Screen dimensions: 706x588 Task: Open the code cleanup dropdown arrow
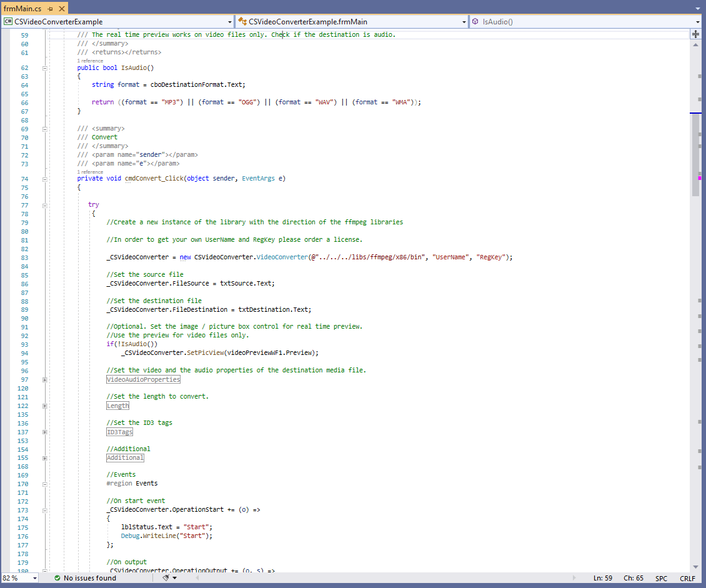pyautogui.click(x=175, y=577)
